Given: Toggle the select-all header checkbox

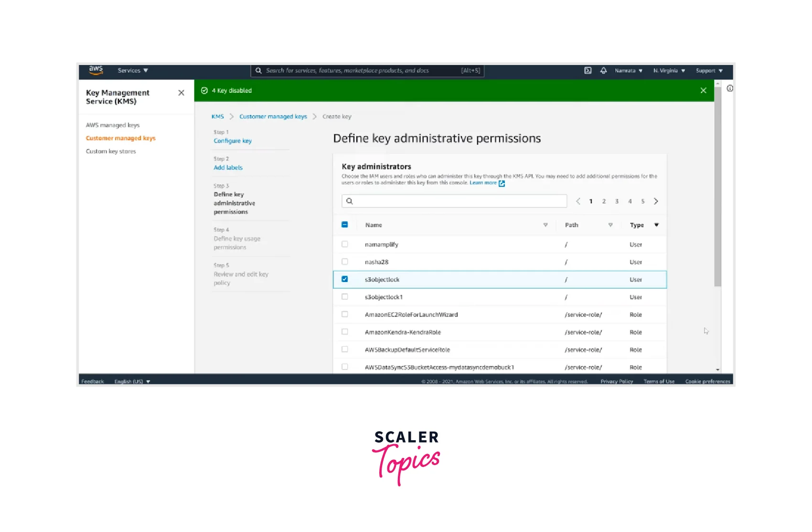Looking at the screenshot, I should 345,225.
